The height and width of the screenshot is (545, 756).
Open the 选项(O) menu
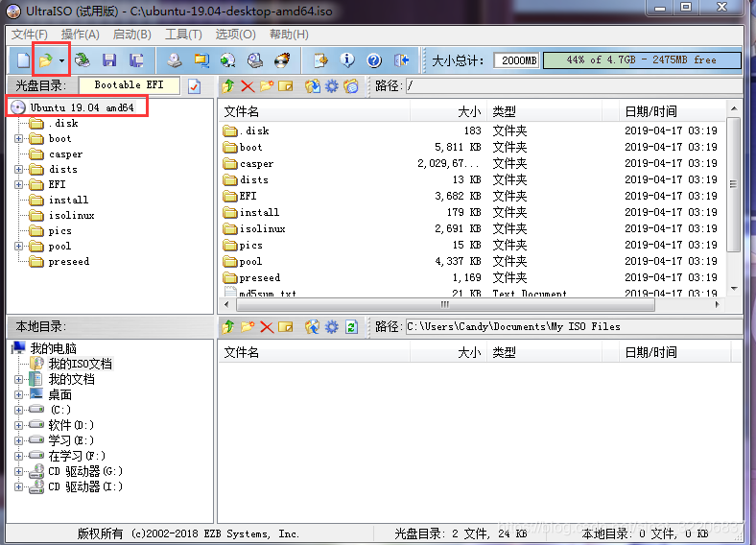pyautogui.click(x=235, y=35)
